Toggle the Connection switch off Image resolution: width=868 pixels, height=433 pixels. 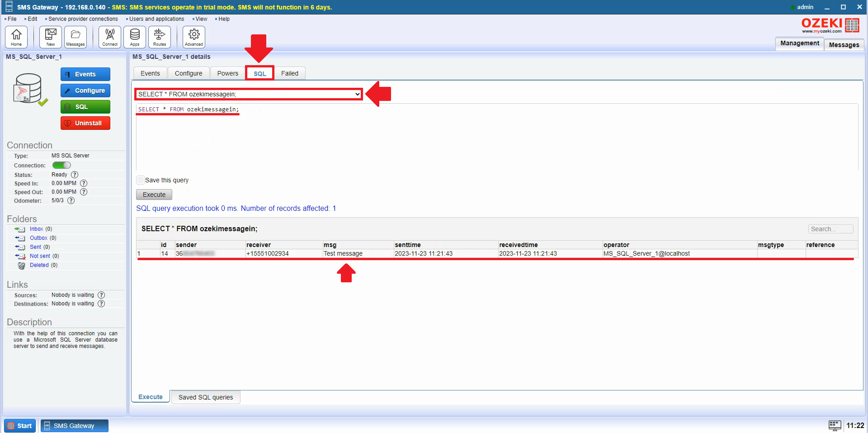tap(61, 165)
